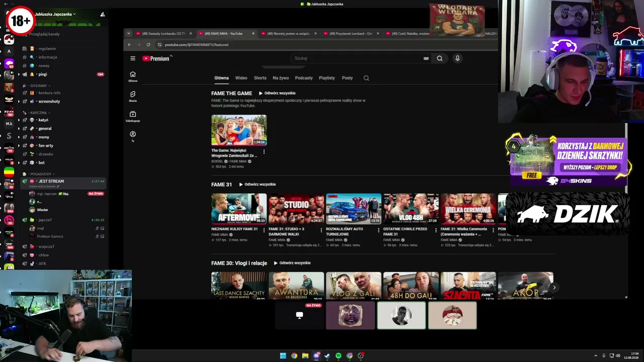Open Discord from the taskbar
This screenshot has height=362, width=644.
click(x=316, y=356)
